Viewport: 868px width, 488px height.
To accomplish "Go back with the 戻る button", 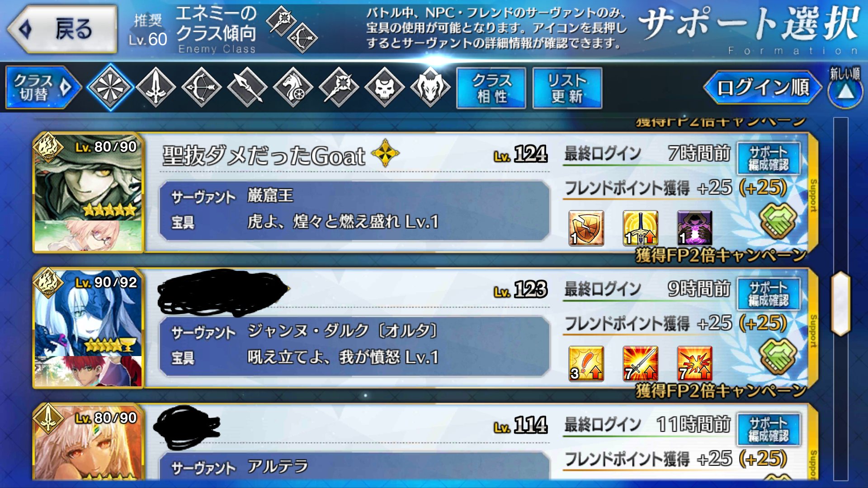I will [x=62, y=29].
